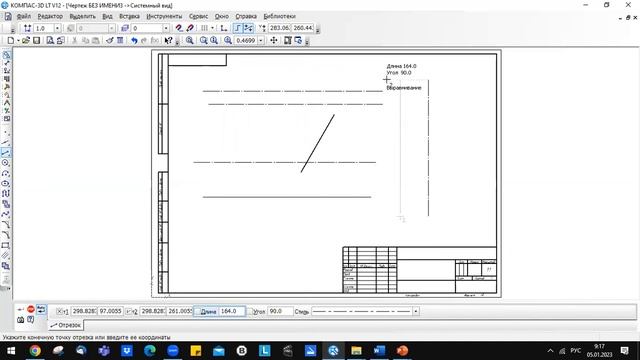Click the Windows Start button

coord(11,351)
